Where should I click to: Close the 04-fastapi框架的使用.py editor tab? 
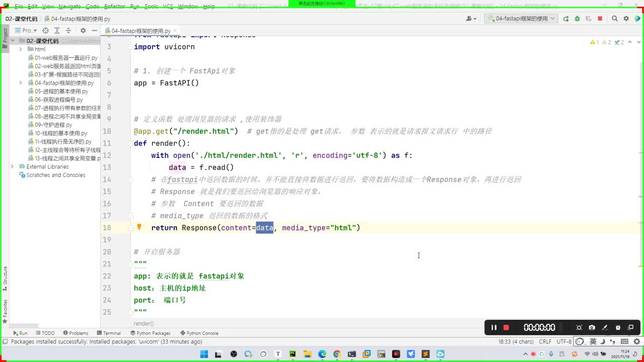[175, 31]
